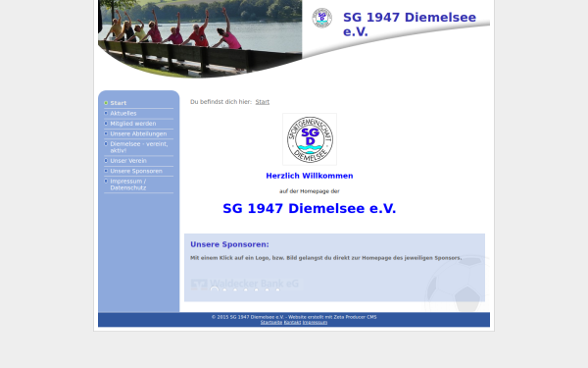The image size is (588, 368).
Task: Click the 'Du befindst dich hier:' label
Action: 220,102
